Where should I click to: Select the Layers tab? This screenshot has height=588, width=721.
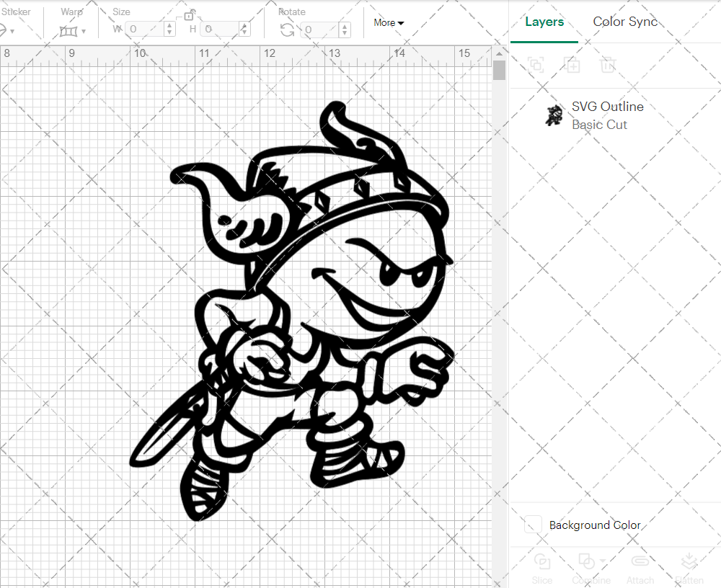click(544, 22)
